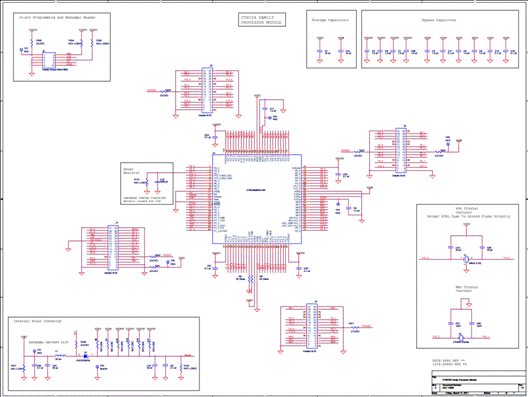The width and height of the screenshot is (528, 397).
Task: Click the CY8C38 Family Processor Module title box
Action: pos(262,20)
